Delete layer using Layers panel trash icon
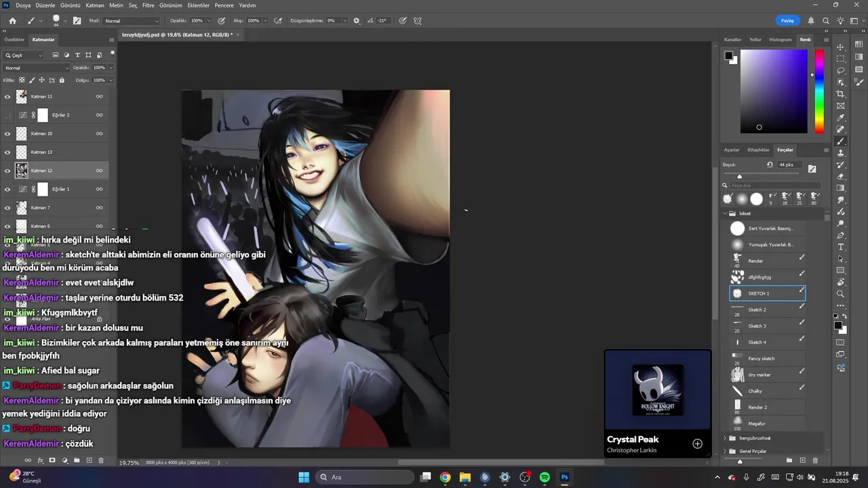 [x=101, y=460]
